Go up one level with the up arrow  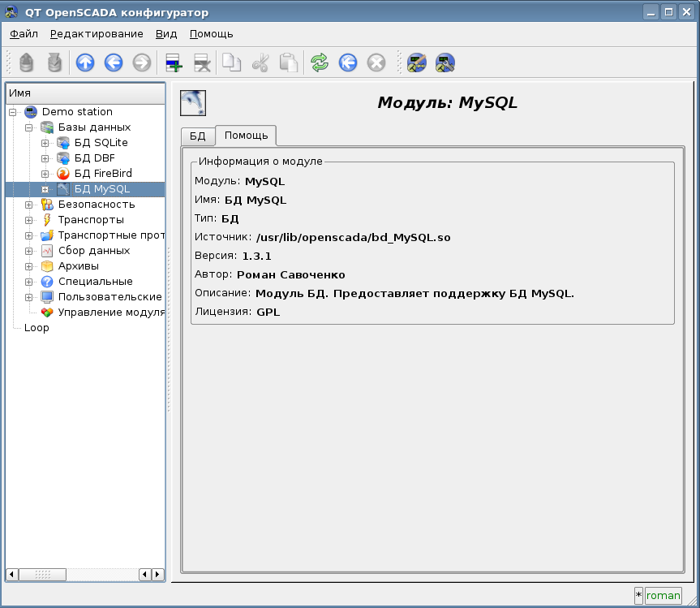point(85,63)
